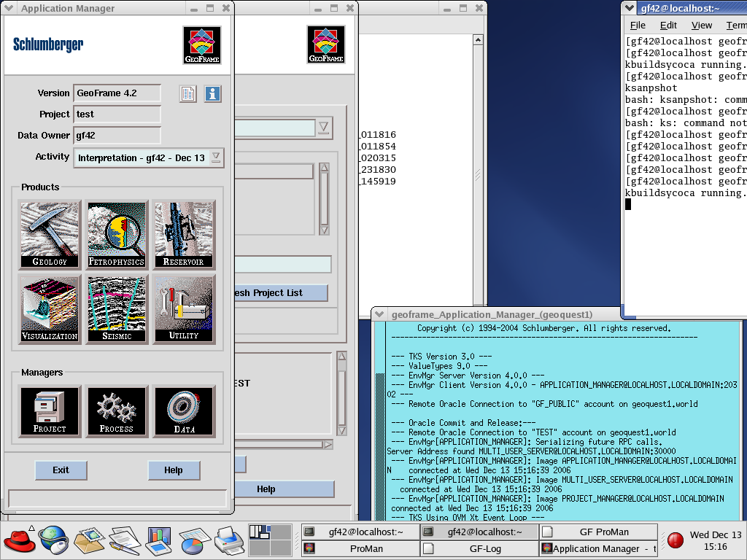Click the "TKS Version 3.0" console line

pyautogui.click(x=441, y=357)
